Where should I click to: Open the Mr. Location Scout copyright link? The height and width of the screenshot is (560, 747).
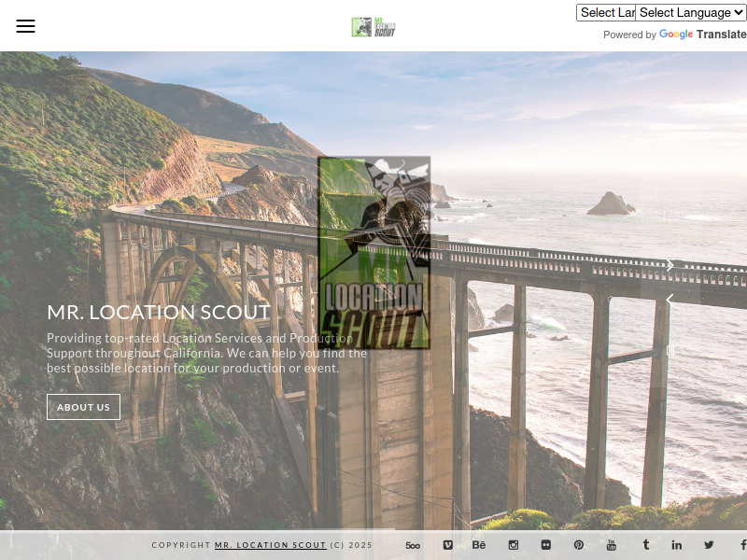271,545
